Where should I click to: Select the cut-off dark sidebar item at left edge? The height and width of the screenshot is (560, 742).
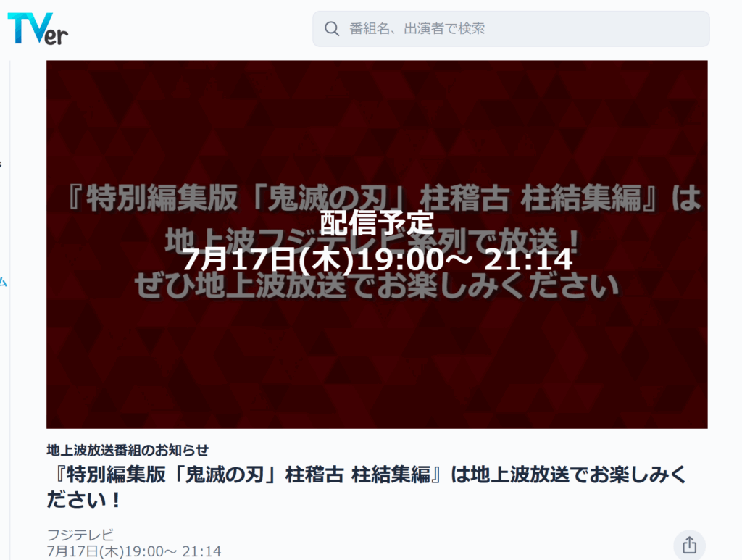pos(1,164)
